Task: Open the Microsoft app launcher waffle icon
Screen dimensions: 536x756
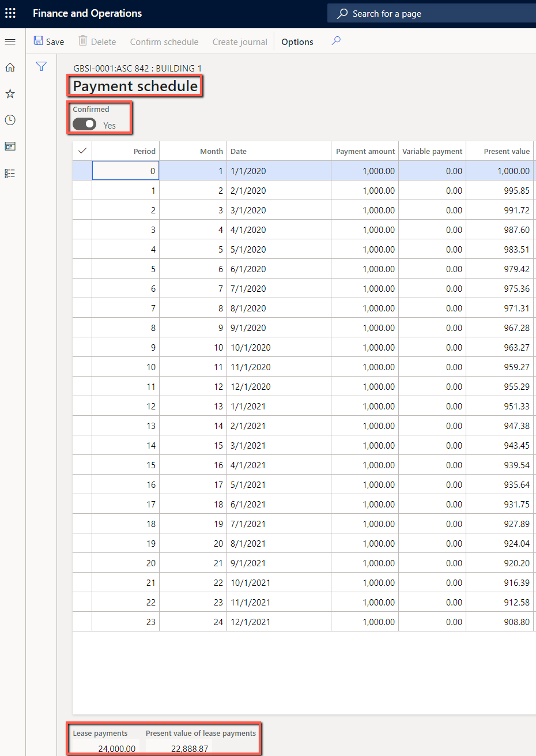Action: pyautogui.click(x=10, y=13)
